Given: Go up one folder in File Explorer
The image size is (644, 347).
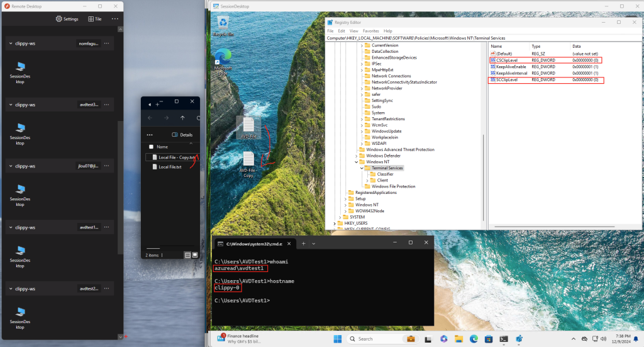Looking at the screenshot, I should [182, 118].
